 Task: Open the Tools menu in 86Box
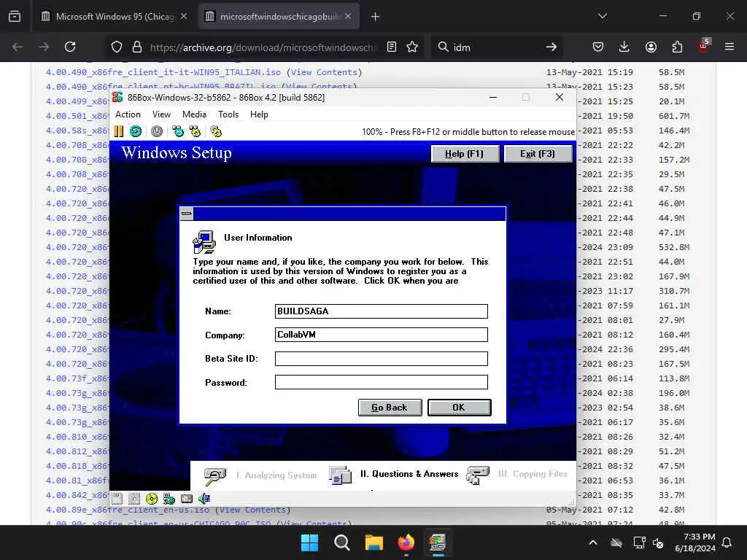pos(228,114)
